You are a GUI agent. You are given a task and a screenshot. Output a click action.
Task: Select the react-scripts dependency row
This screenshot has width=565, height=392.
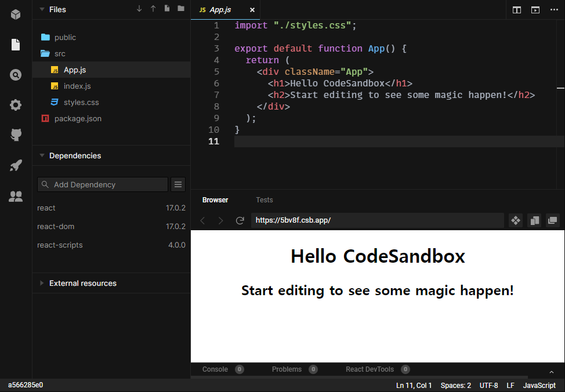click(x=111, y=245)
